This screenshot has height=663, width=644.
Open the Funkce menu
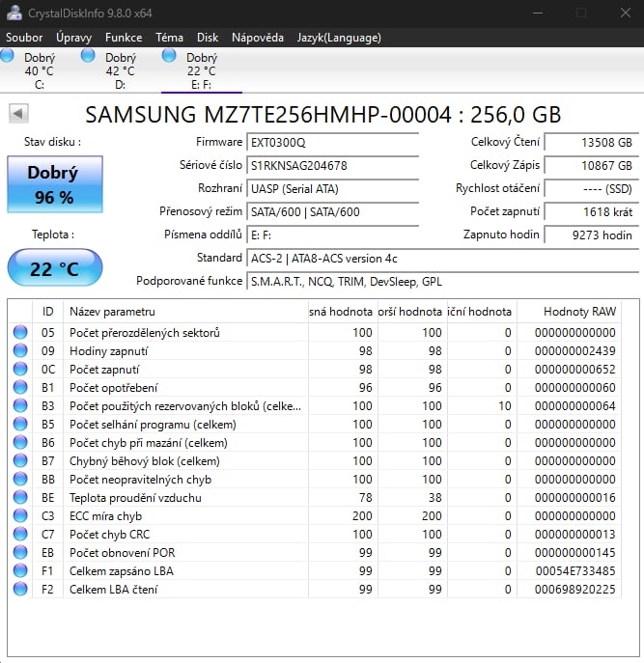124,38
